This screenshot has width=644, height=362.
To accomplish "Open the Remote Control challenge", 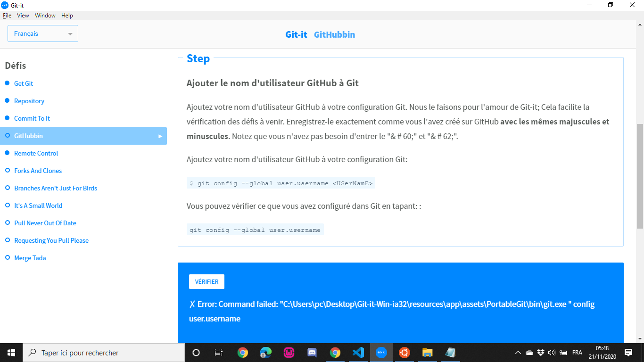I will tap(36, 153).
